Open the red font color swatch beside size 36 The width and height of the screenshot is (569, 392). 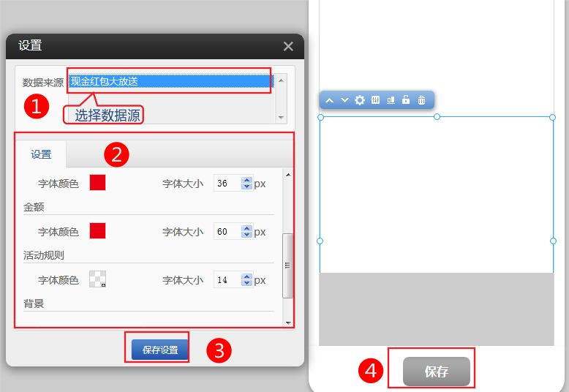tap(97, 183)
